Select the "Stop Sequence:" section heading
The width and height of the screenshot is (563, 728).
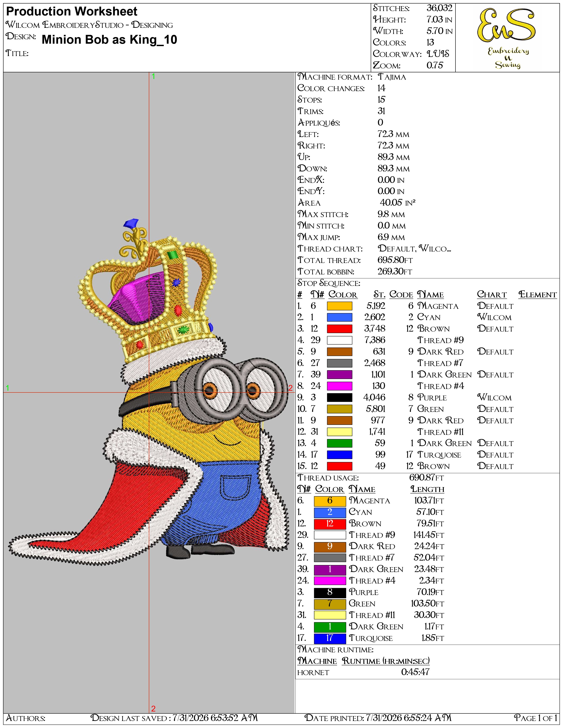(329, 283)
